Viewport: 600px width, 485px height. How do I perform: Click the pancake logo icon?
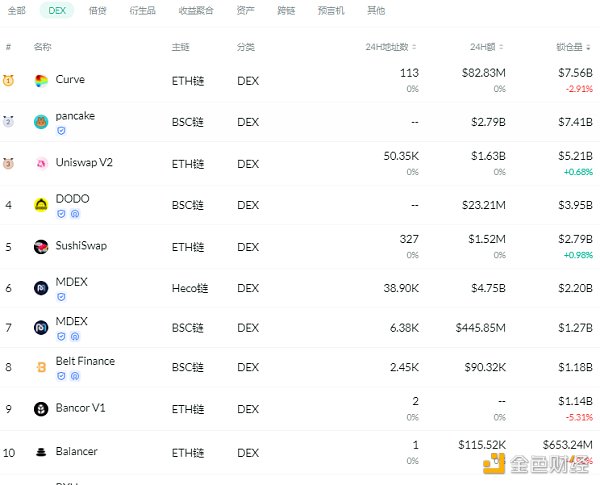coord(41,122)
